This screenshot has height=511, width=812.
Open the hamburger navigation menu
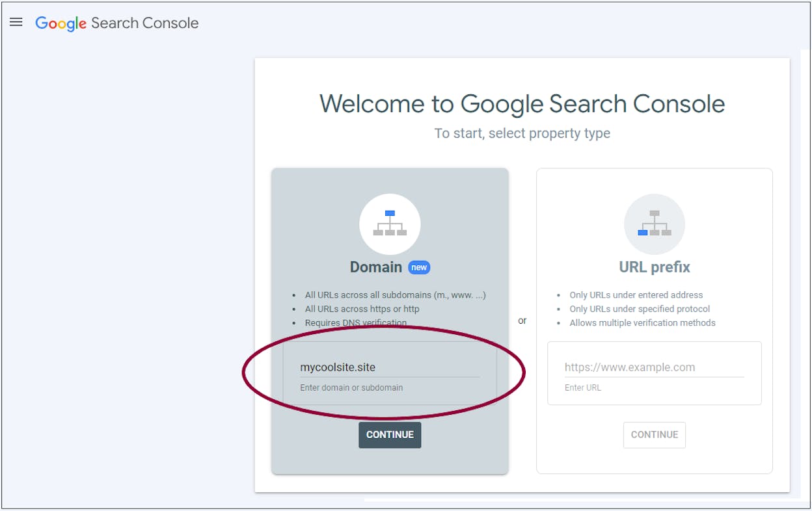[16, 22]
